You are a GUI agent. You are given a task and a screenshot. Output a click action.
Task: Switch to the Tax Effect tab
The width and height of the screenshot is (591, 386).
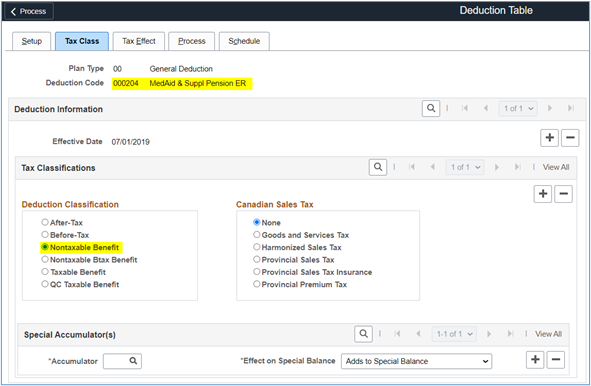point(139,41)
